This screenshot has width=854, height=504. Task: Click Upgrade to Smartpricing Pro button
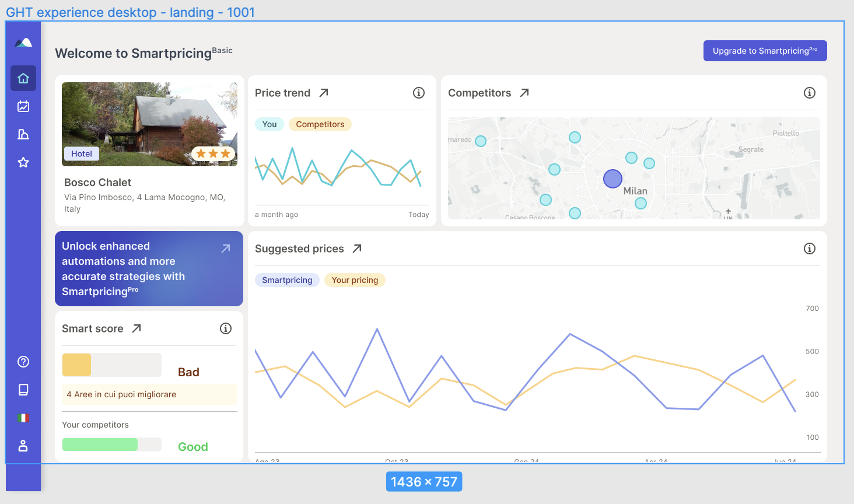(x=765, y=51)
